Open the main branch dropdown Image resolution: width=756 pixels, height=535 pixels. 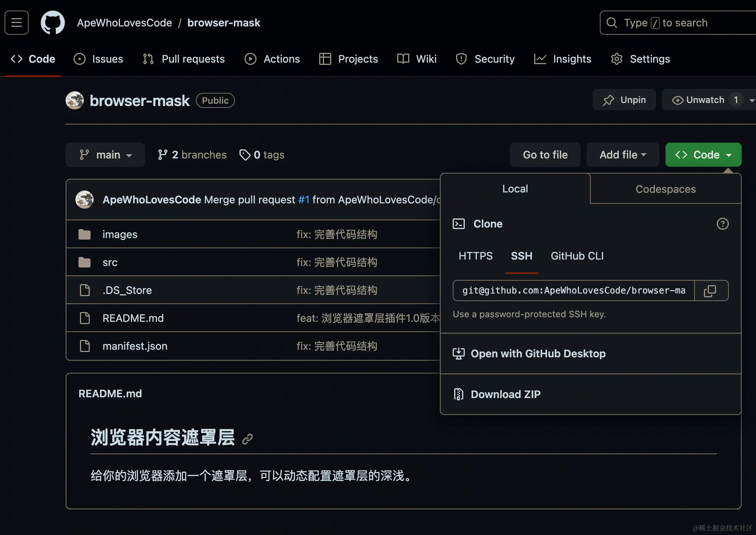coord(105,155)
